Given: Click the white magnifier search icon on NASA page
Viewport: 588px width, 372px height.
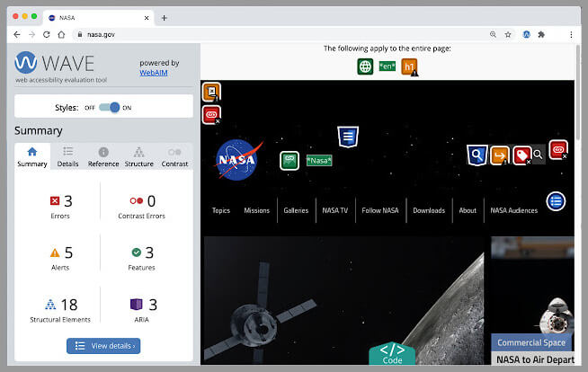Looking at the screenshot, I should (538, 155).
